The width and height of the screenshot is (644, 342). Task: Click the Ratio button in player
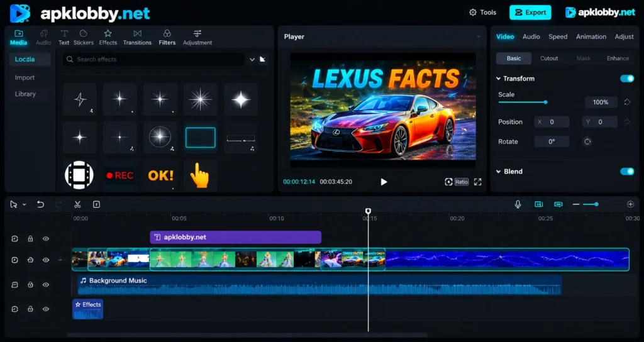pyautogui.click(x=461, y=182)
